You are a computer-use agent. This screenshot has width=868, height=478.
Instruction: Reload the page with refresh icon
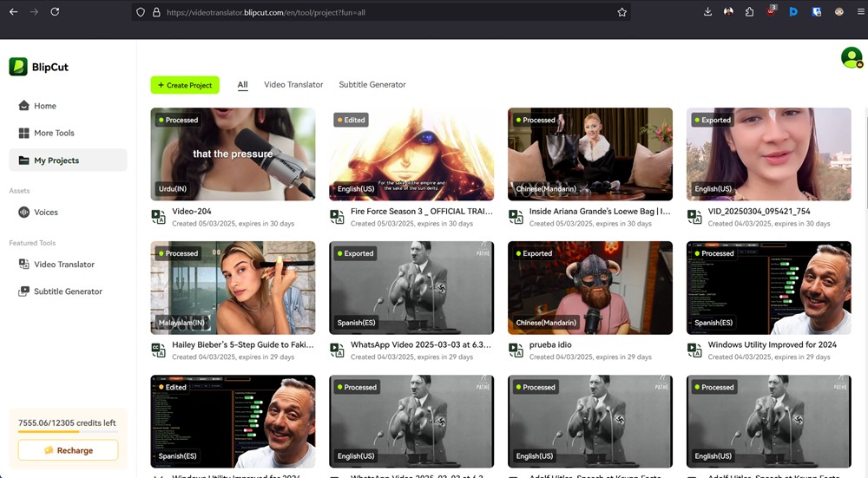coord(55,11)
